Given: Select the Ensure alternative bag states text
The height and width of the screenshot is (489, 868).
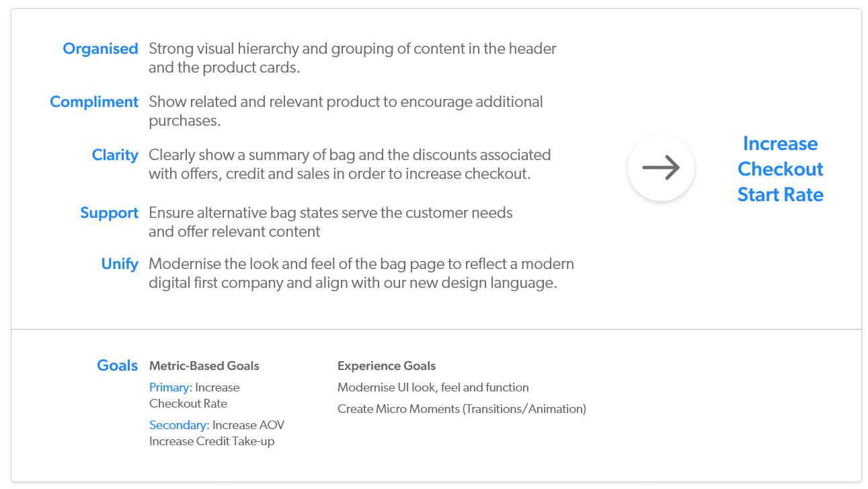Looking at the screenshot, I should pyautogui.click(x=330, y=222).
